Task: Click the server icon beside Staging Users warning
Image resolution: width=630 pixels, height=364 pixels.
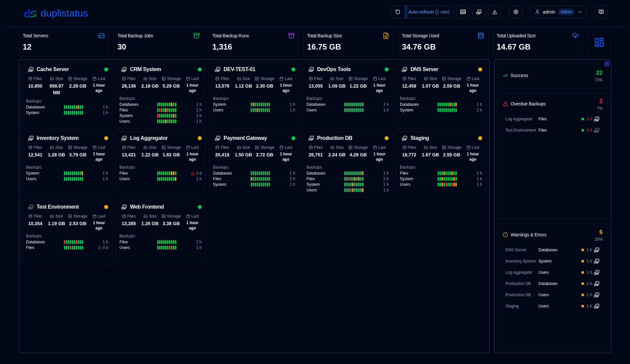Action: coord(597,306)
